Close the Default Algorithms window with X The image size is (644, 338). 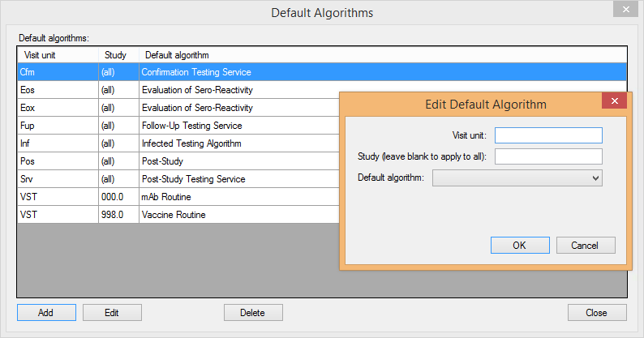coord(623,11)
